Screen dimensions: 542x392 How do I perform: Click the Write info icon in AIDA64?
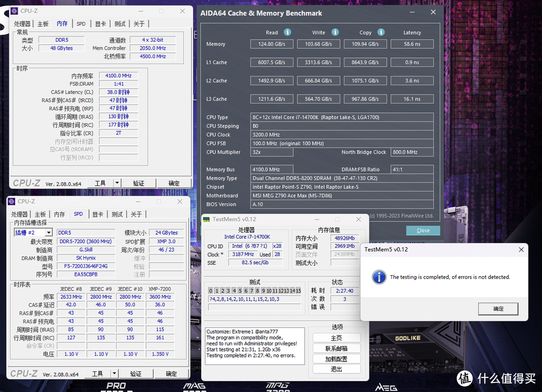pyautogui.click(x=335, y=32)
